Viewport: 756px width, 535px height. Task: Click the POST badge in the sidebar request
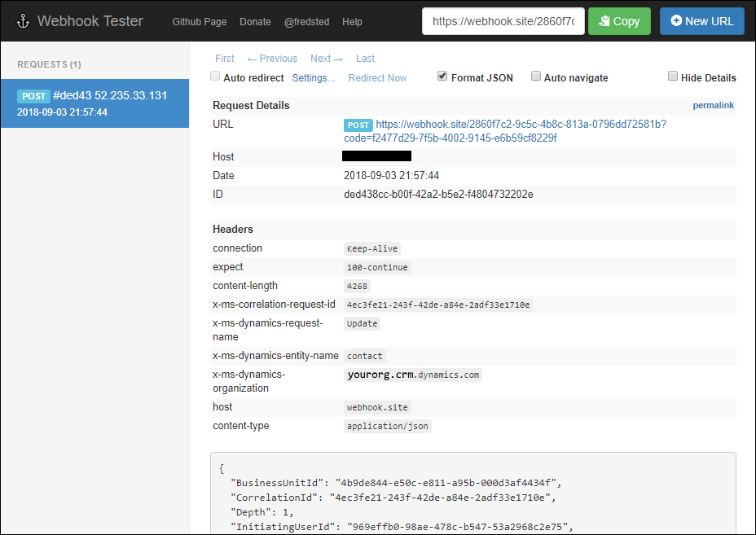point(33,95)
